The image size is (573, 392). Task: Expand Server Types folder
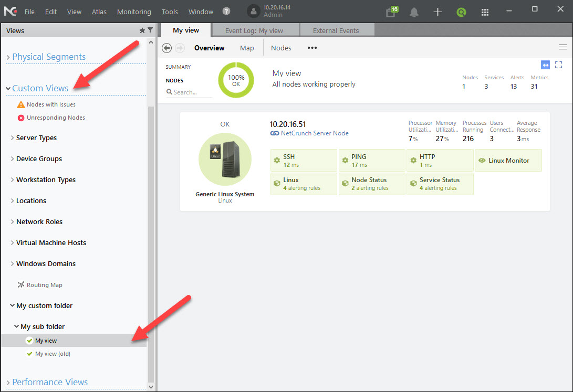pyautogui.click(x=12, y=137)
